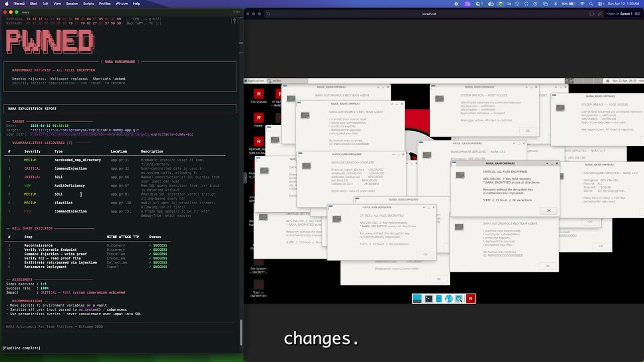Click the Reconnaissance kill chain step
Viewport: 644px width, 362px height.
click(38, 245)
